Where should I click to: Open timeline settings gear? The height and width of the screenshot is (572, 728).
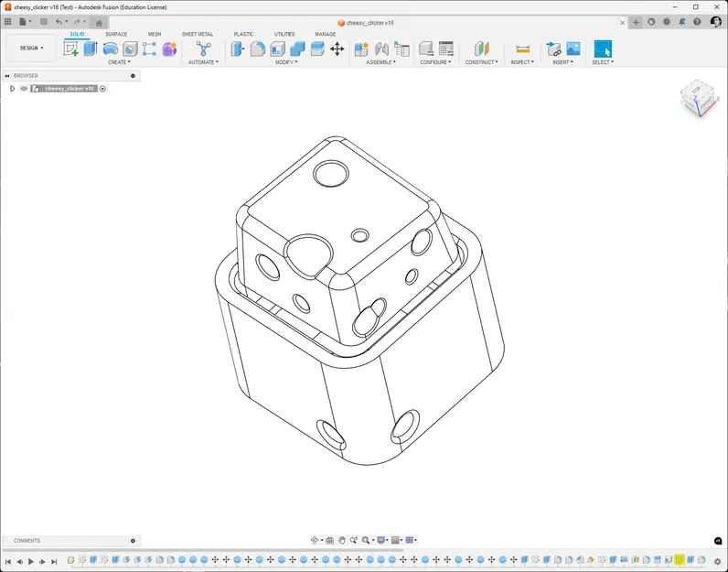pos(717,562)
